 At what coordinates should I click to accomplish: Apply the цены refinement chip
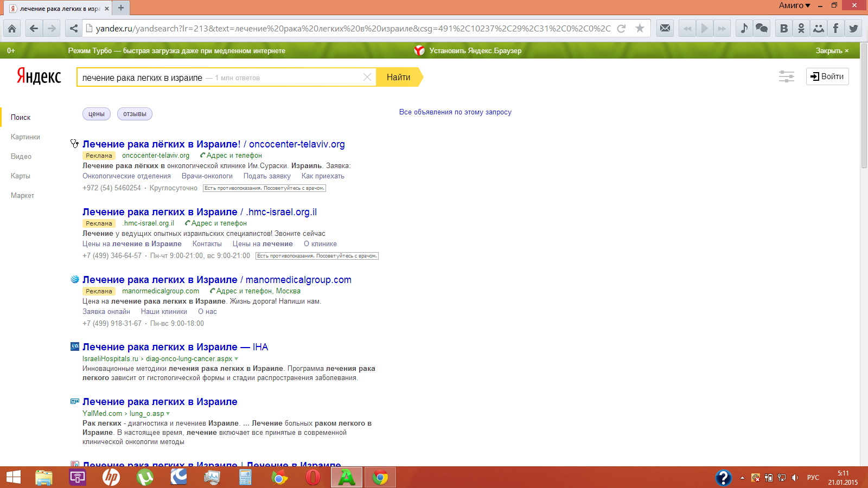[x=97, y=114]
